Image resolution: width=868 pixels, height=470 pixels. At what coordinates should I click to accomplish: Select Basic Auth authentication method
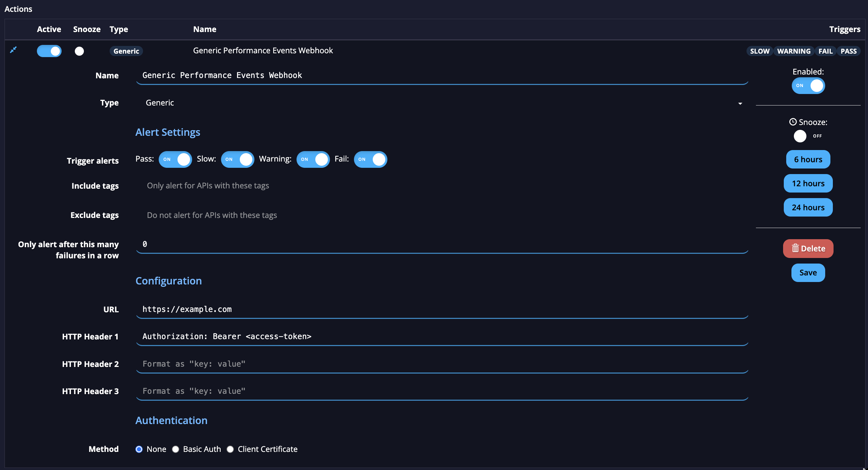pos(176,449)
